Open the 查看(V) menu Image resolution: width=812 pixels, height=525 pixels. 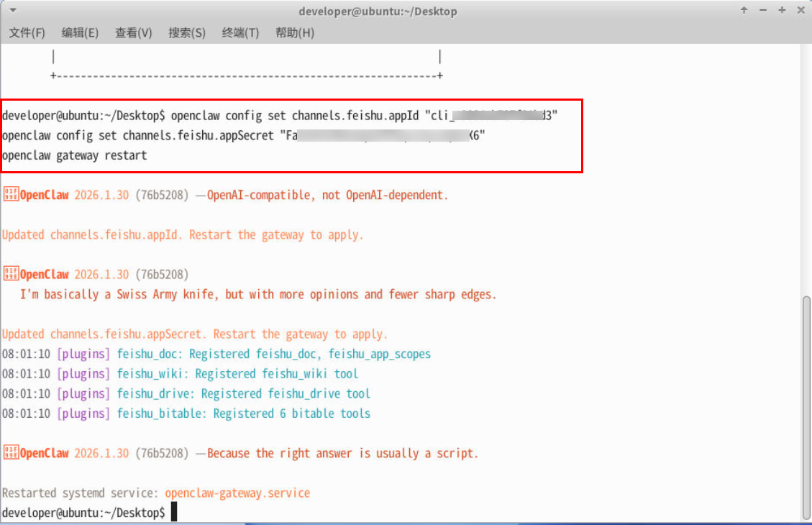tap(134, 32)
